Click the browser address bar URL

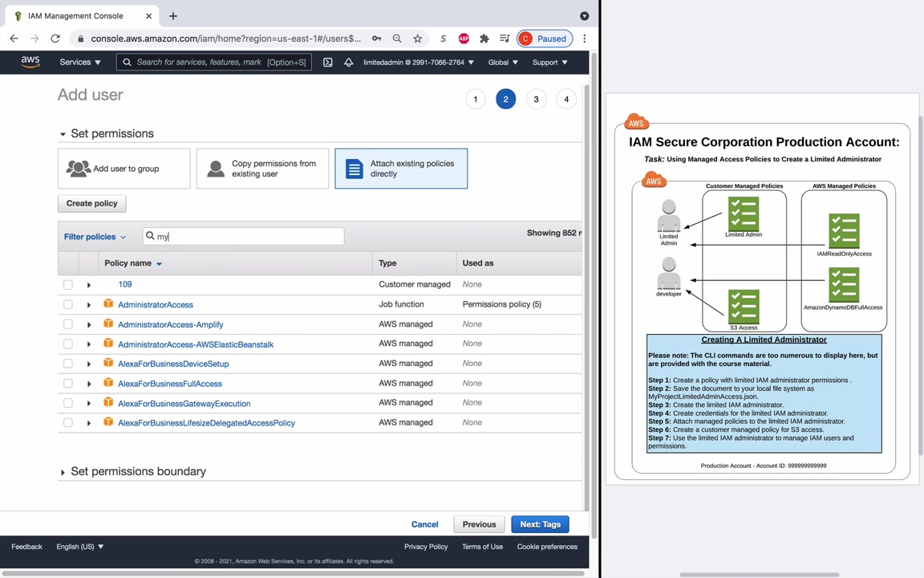(225, 39)
